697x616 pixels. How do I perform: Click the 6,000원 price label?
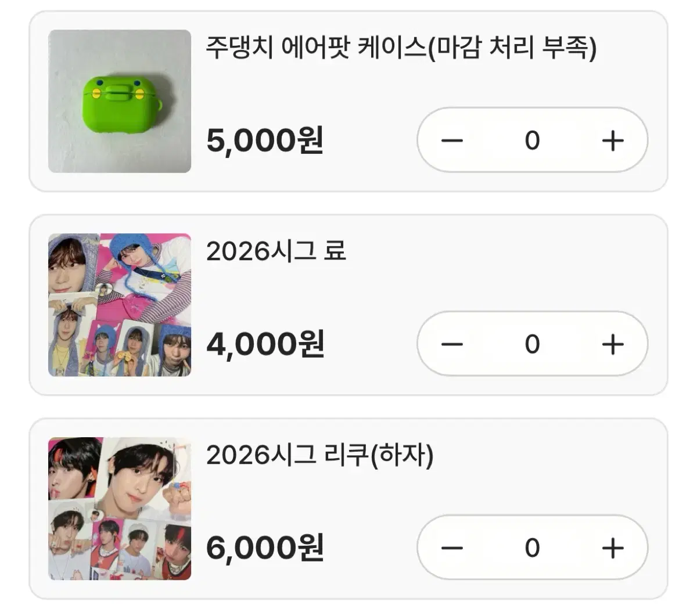pos(265,549)
